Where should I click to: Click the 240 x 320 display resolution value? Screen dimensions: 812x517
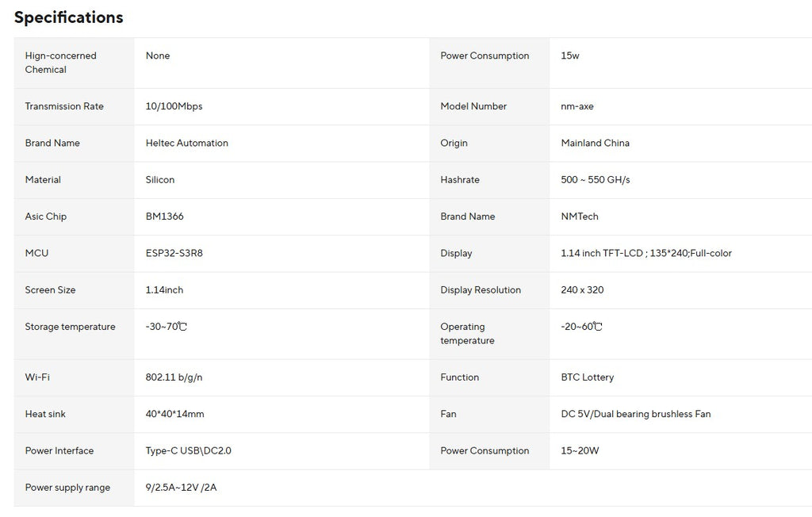click(x=582, y=290)
